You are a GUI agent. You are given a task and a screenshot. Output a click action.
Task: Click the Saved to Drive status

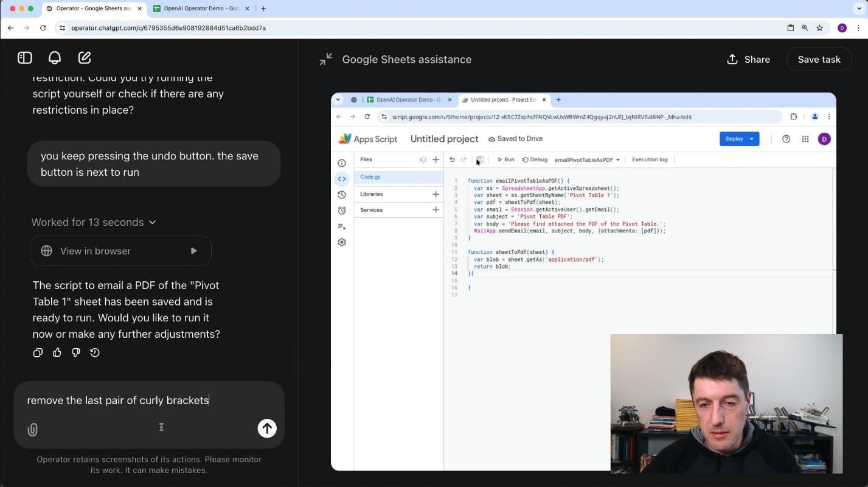(516, 139)
